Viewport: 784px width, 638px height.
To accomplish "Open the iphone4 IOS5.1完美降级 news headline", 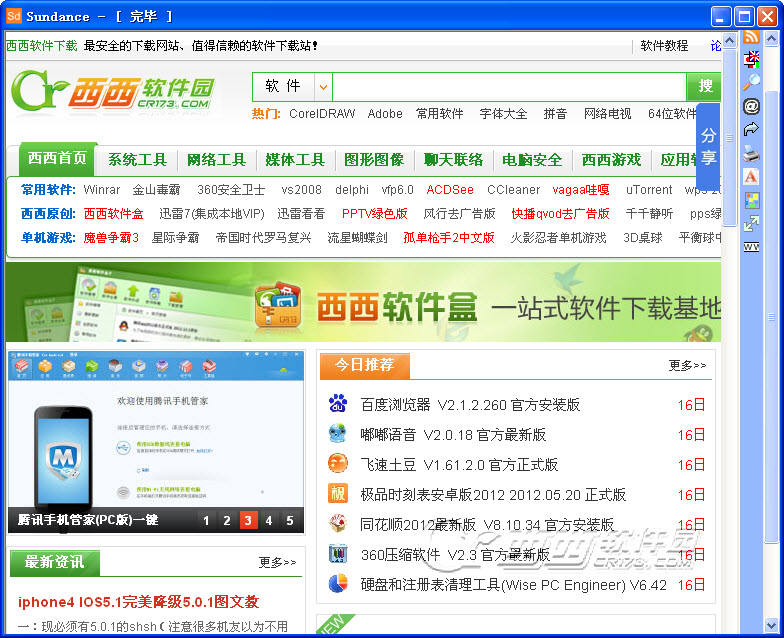I will 138,602.
